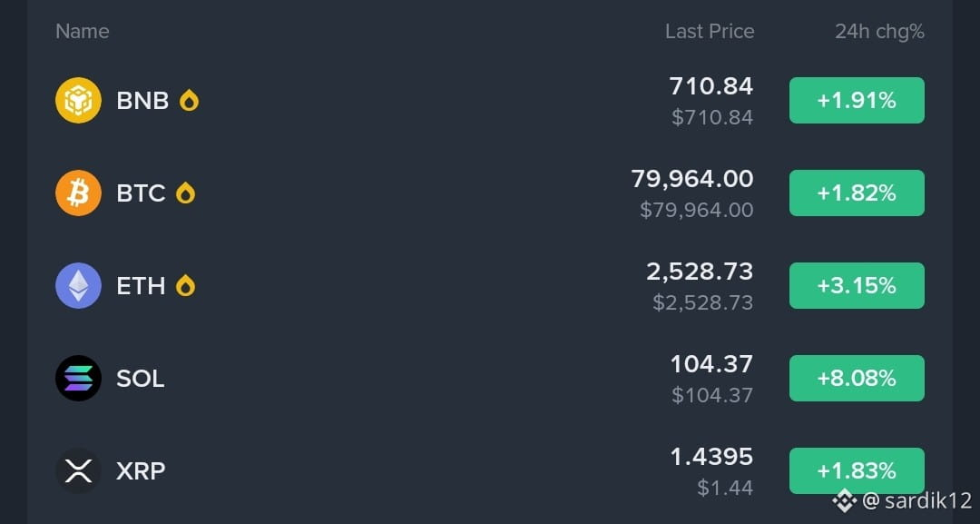Viewport: 980px width, 524px height.
Task: Click the Bitcoin orange logo icon
Action: click(78, 193)
